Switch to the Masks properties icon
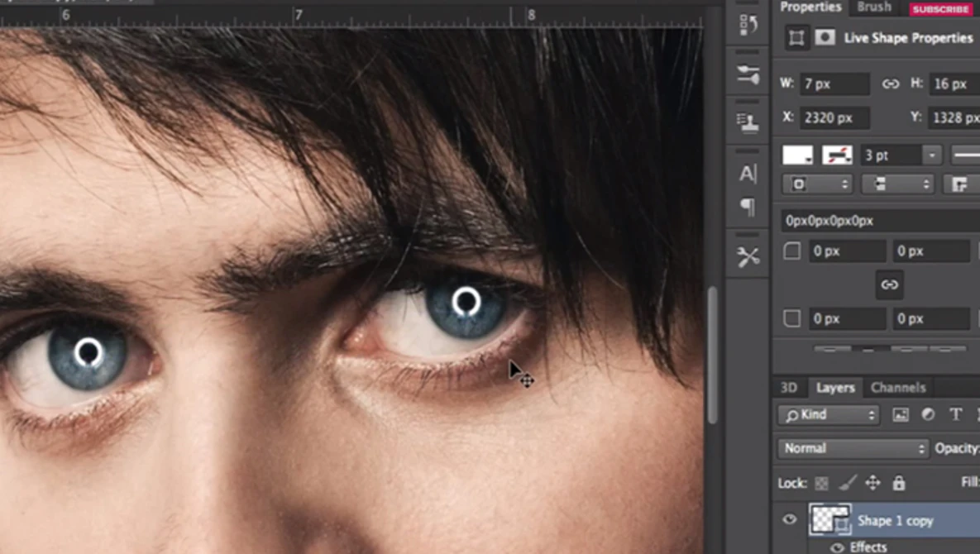This screenshot has width=980, height=554. pyautogui.click(x=825, y=38)
